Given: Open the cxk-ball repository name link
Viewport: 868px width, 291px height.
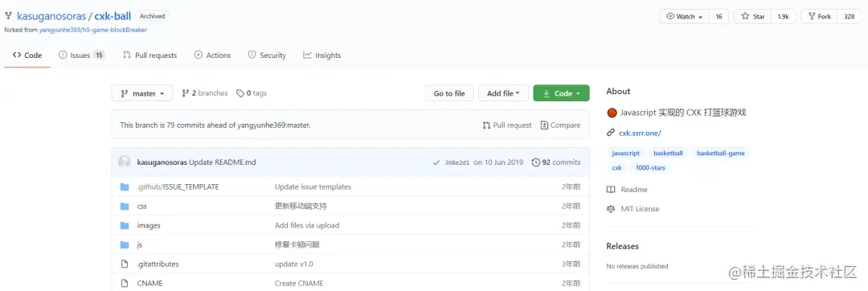Looking at the screenshot, I should pyautogui.click(x=113, y=16).
